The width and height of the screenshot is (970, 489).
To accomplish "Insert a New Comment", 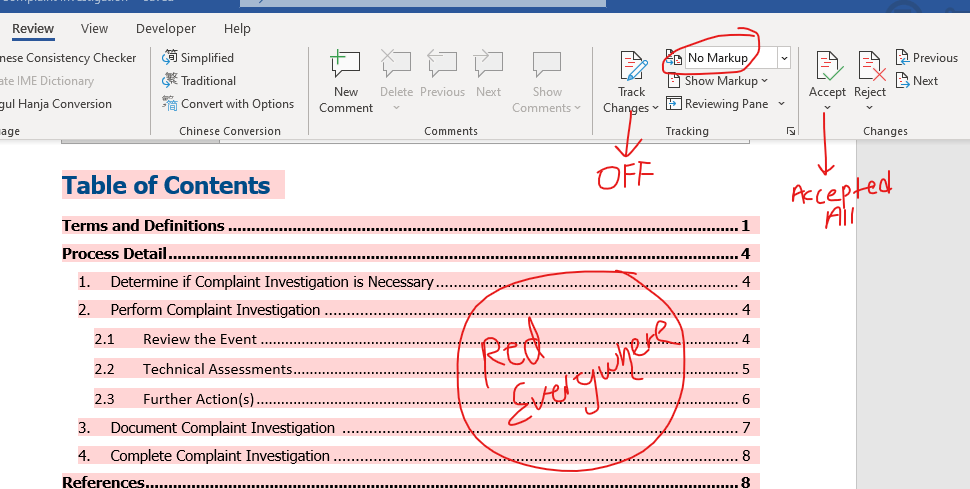I will 346,82.
